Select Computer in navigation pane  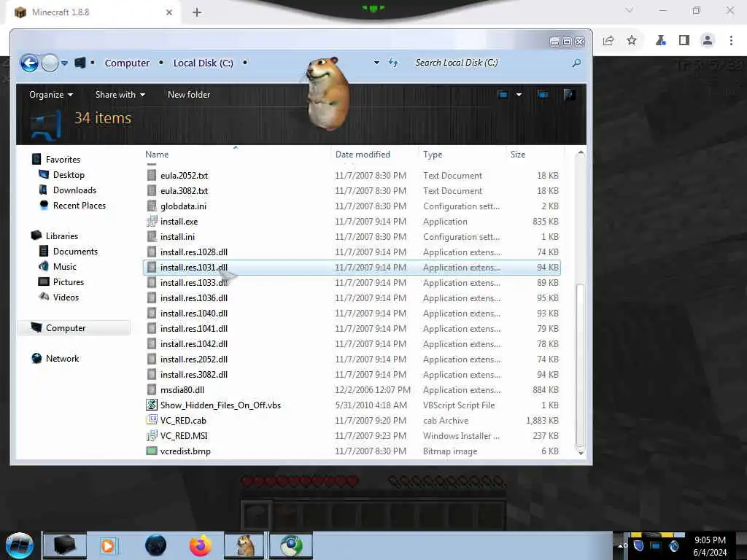point(66,327)
